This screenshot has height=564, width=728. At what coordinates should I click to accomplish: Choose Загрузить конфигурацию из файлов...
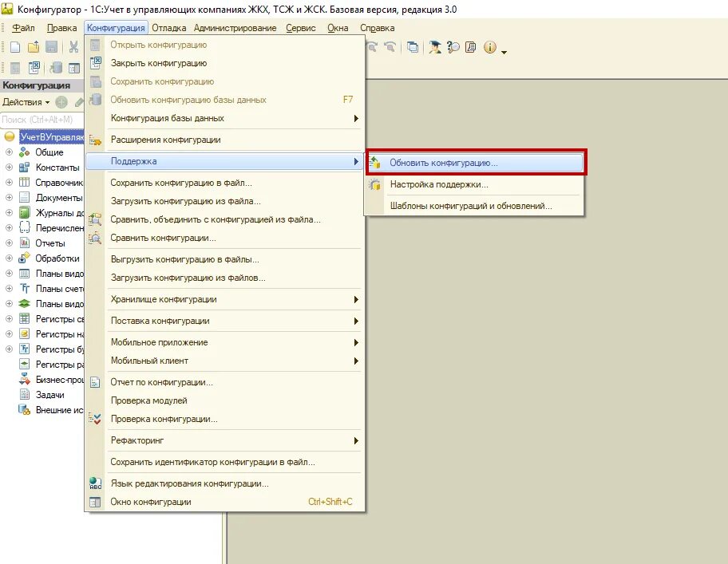[224, 278]
